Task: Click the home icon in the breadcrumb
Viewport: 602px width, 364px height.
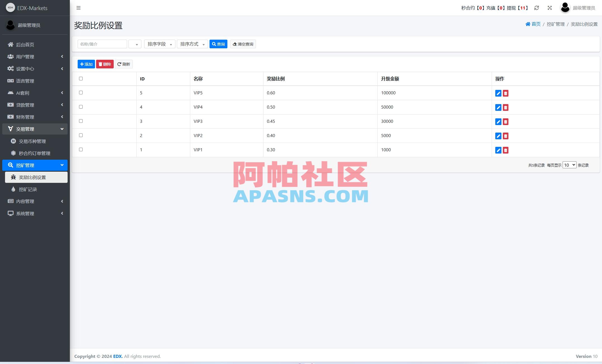Action: click(527, 24)
